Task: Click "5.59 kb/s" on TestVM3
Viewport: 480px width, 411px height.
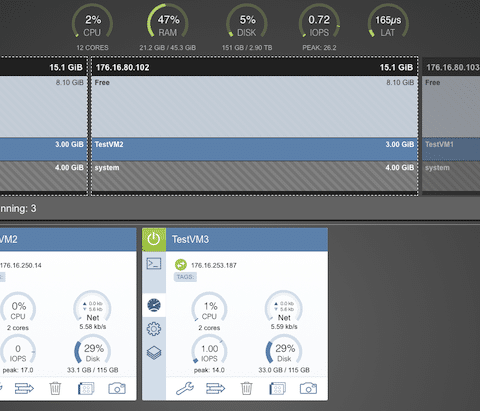Action: tap(284, 327)
